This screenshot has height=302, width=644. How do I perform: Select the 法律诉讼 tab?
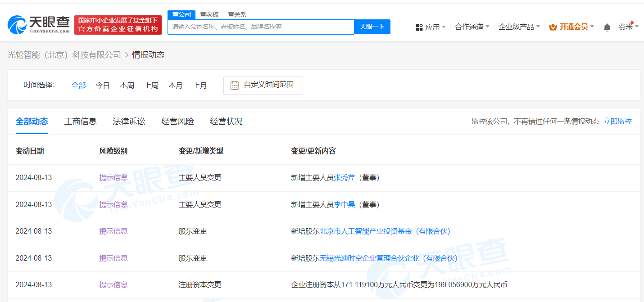point(129,121)
